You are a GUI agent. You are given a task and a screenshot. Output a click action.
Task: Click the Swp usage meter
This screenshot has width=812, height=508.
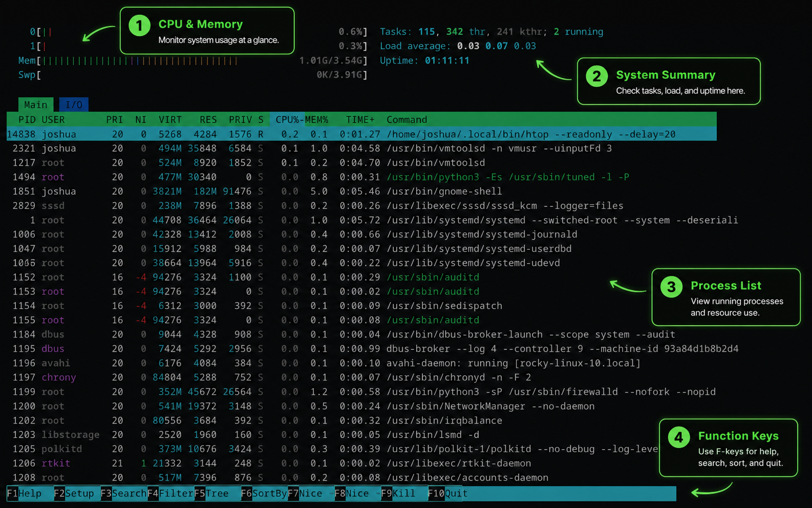193,75
